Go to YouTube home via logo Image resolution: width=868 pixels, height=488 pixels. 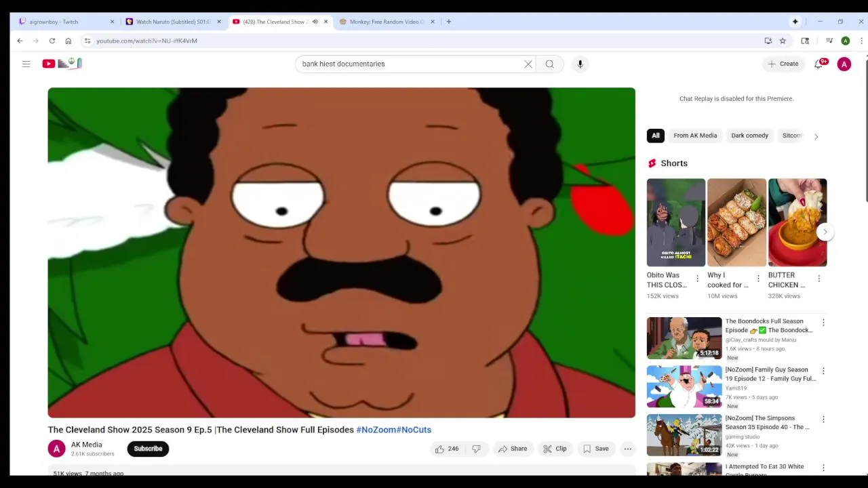pos(62,64)
